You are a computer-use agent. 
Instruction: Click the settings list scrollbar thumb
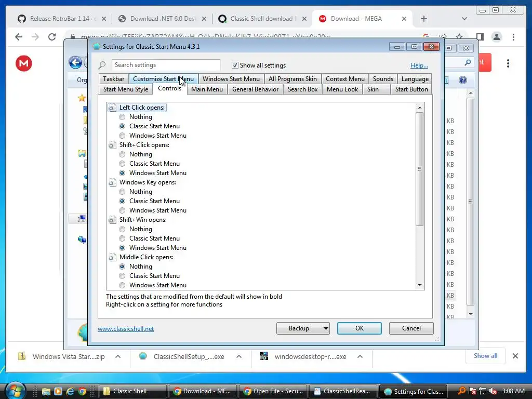click(x=420, y=169)
